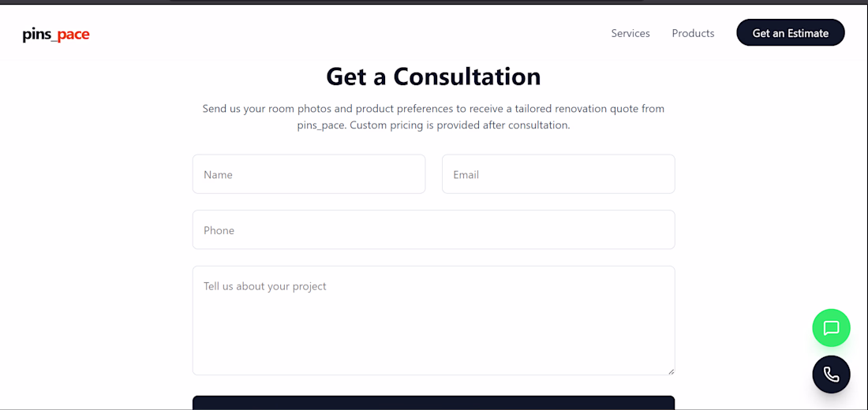The height and width of the screenshot is (410, 868).
Task: Click the Get an Estimate button
Action: tap(791, 32)
